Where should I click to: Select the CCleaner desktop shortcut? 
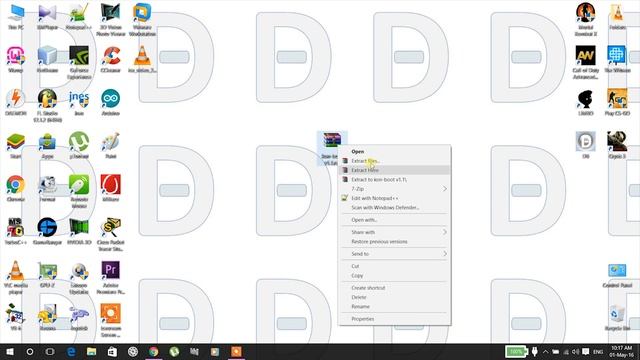click(x=111, y=60)
